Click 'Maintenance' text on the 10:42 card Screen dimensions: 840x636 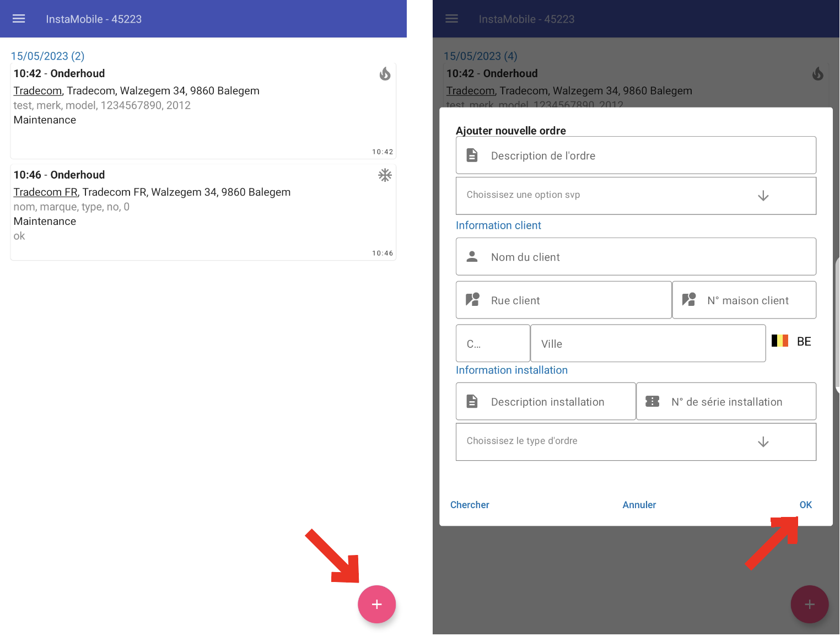(x=45, y=120)
